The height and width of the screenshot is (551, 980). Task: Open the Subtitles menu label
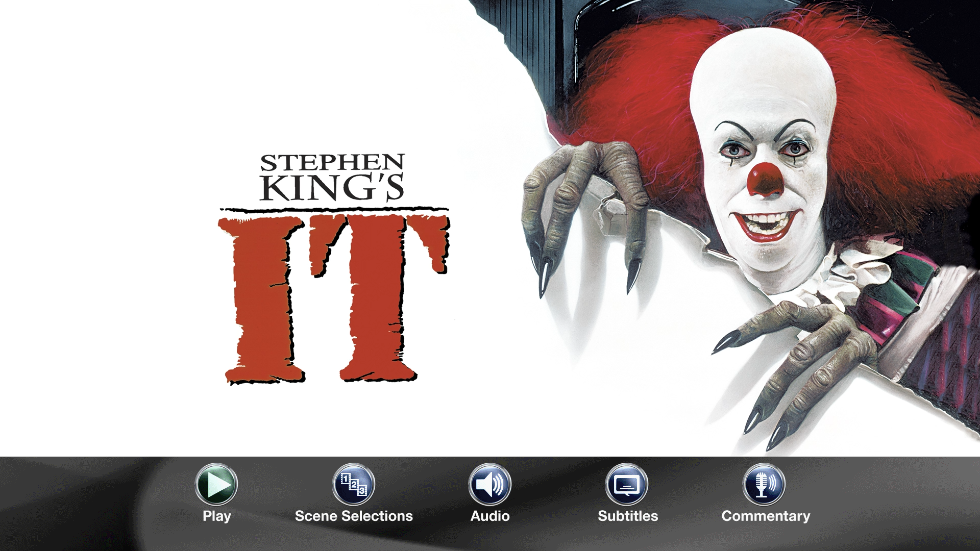(x=628, y=516)
